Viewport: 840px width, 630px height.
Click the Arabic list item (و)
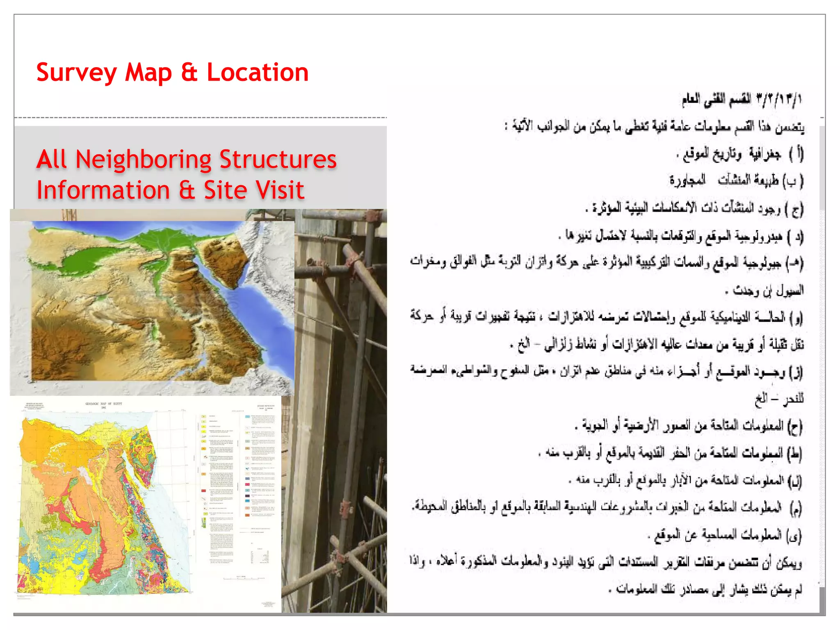pos(607,331)
